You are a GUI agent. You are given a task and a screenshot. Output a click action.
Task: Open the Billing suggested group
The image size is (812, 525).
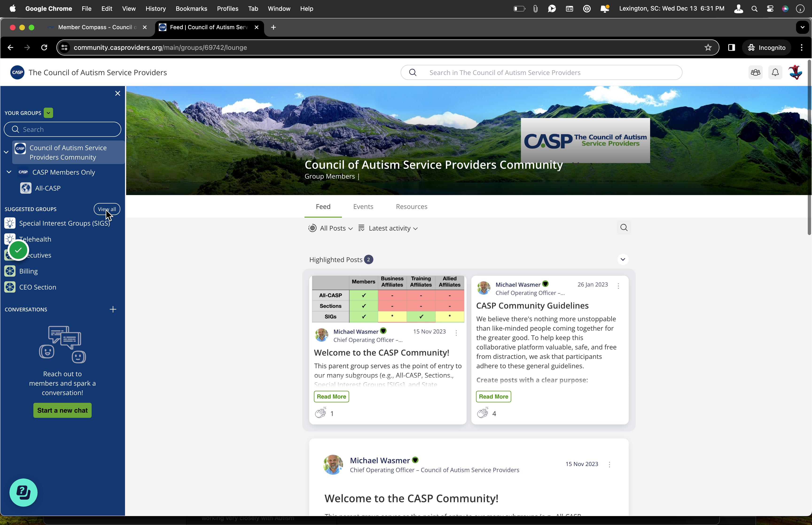[x=29, y=271]
